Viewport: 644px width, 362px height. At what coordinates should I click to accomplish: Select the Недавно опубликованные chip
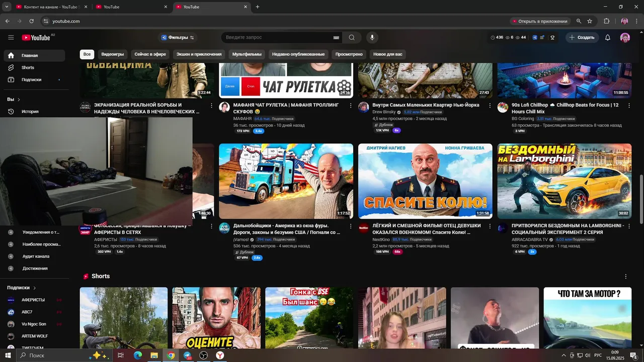point(298,54)
